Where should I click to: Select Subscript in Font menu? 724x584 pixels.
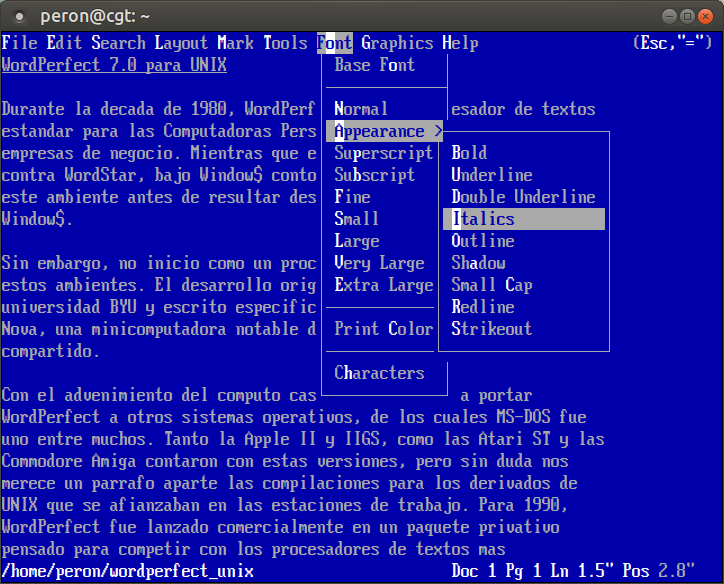coord(374,175)
